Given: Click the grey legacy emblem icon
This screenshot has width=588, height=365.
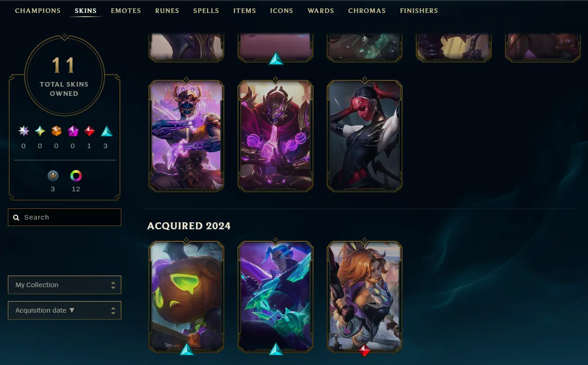Looking at the screenshot, I should click(53, 176).
